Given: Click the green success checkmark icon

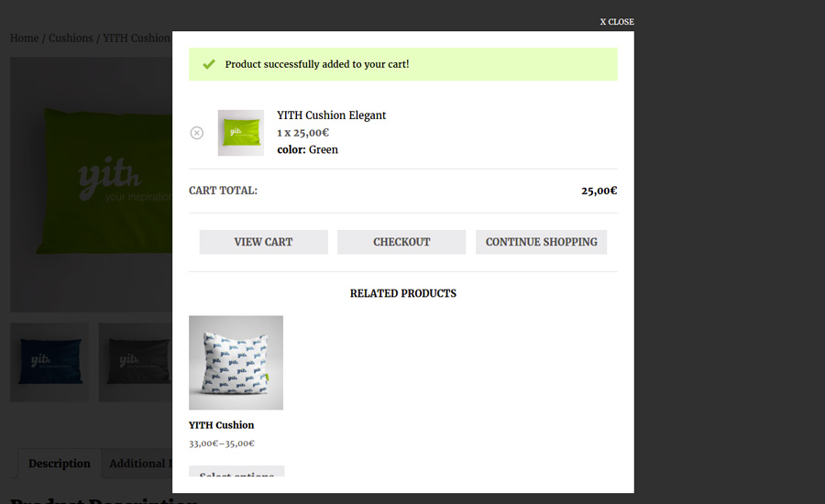Looking at the screenshot, I should pyautogui.click(x=209, y=64).
